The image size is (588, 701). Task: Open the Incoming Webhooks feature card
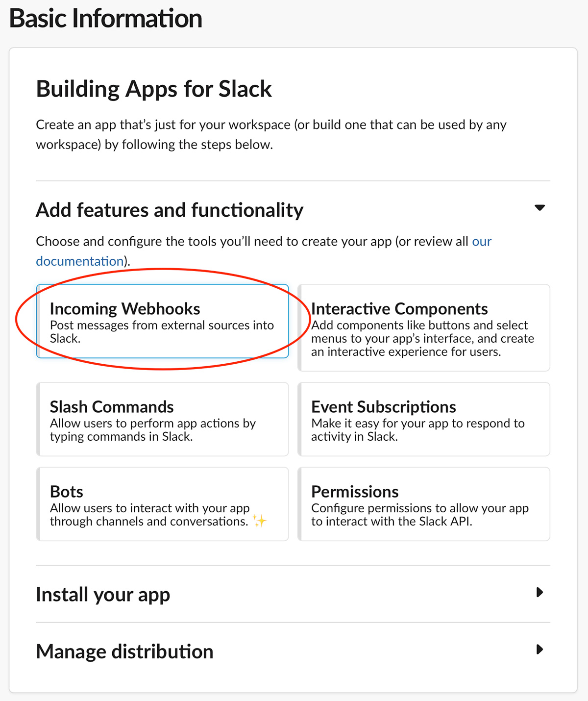click(162, 321)
